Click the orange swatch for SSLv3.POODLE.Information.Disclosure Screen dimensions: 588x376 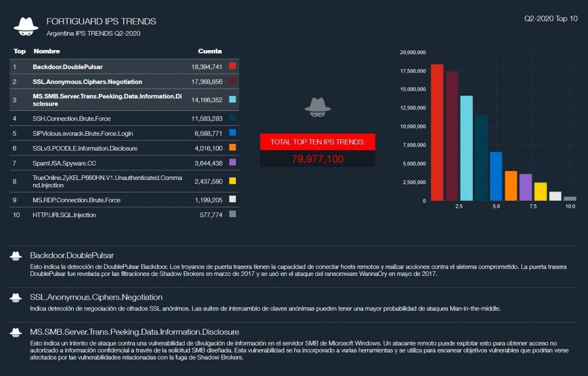click(x=233, y=148)
